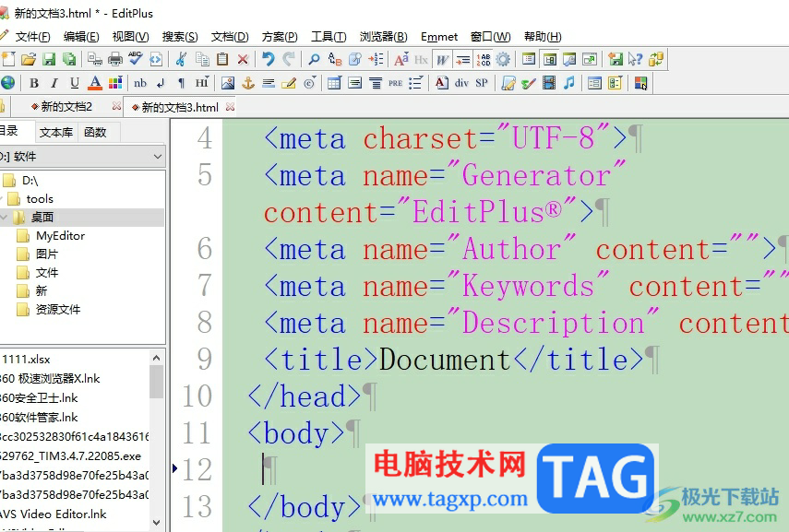Open the Preferences gear icon
Screen dimensions: 789x532
503,59
